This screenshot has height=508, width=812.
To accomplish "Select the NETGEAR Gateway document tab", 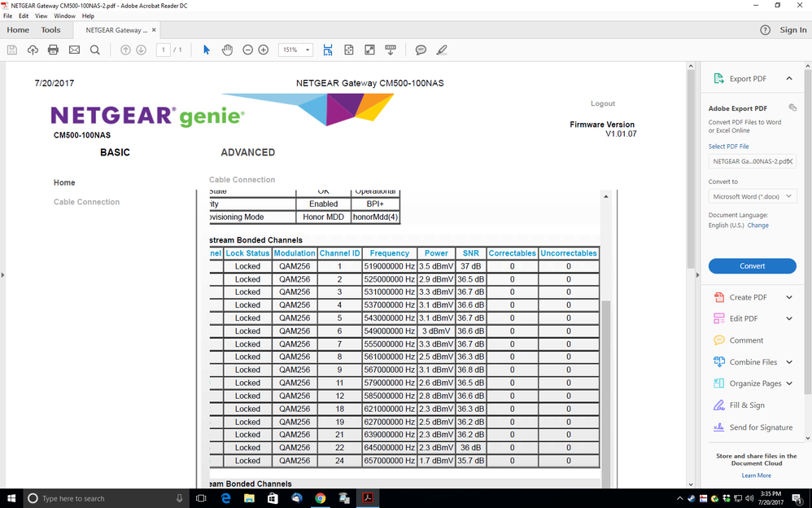I will (x=116, y=30).
